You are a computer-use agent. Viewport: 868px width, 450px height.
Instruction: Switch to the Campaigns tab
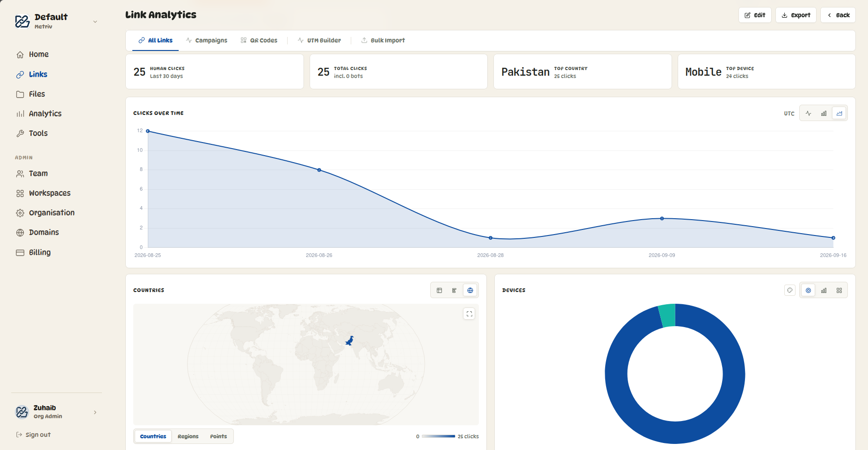point(207,40)
